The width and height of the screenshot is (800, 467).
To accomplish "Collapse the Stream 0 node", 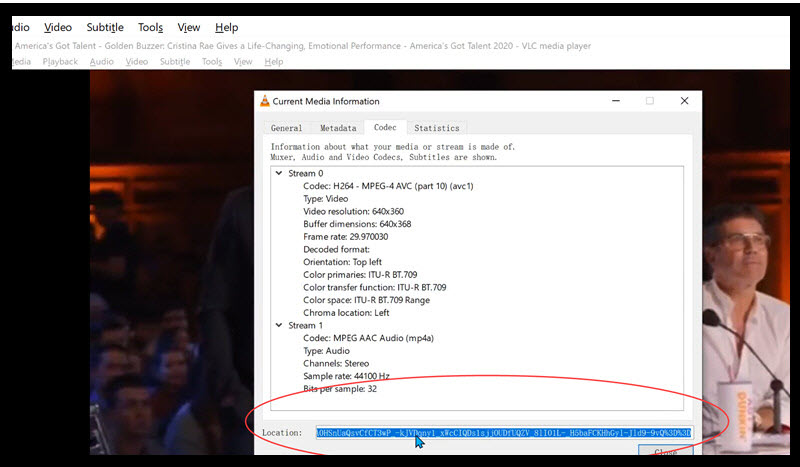I will coord(279,174).
